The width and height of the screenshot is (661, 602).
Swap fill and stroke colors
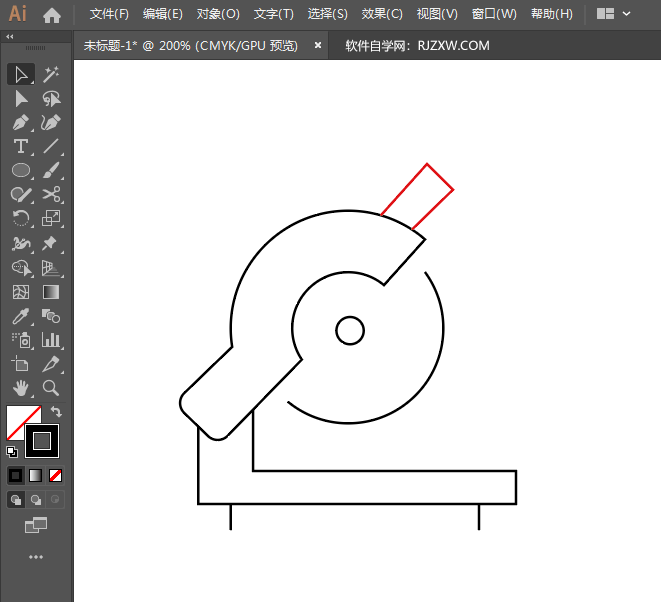(56, 412)
